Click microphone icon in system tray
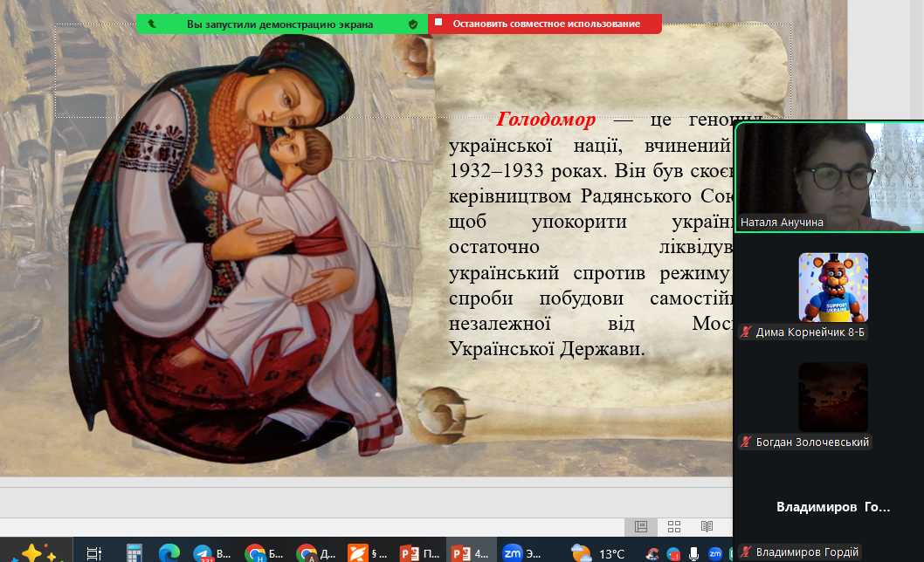Screen dimensions: 924x562 pyautogui.click(x=694, y=553)
